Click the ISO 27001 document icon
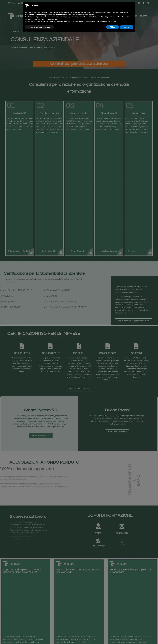The width and height of the screenshot is (158, 644). [x=136, y=346]
